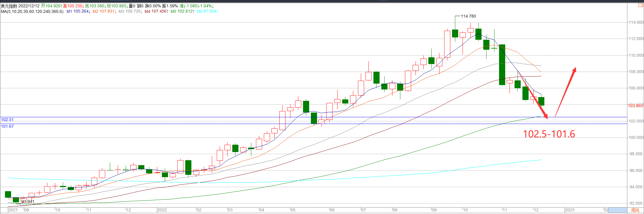Click the 114.780 high price marker
This screenshot has height=214, width=644.
pos(468,16)
